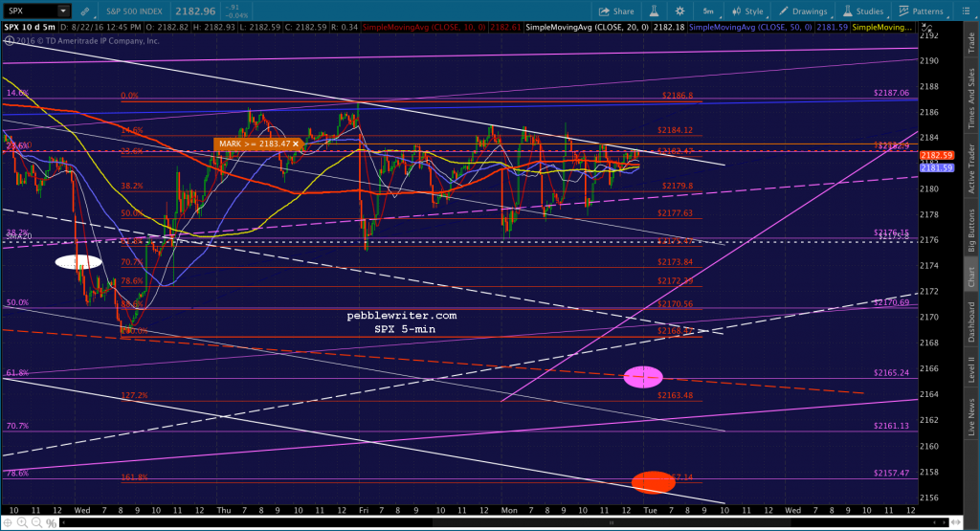Click the $2187.06 level label
The width and height of the screenshot is (980, 531).
click(x=891, y=93)
